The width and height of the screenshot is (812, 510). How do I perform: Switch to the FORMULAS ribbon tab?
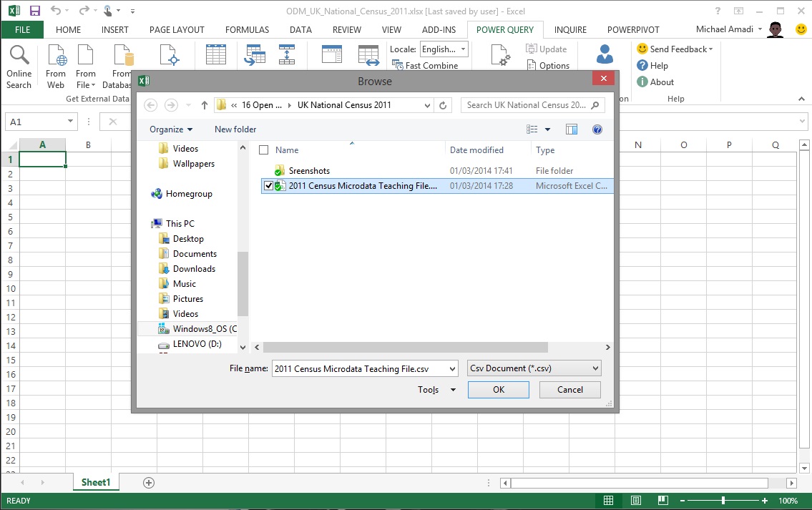pyautogui.click(x=247, y=29)
